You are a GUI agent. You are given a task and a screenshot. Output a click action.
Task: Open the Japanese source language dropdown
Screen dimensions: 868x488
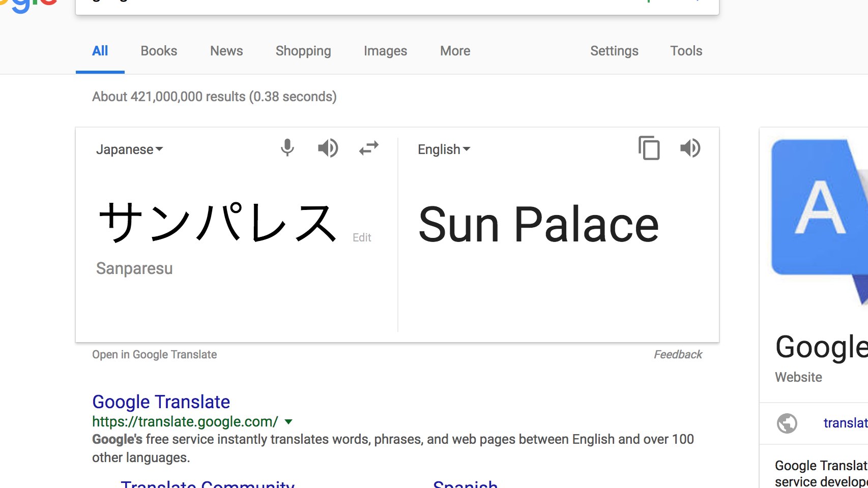point(130,149)
